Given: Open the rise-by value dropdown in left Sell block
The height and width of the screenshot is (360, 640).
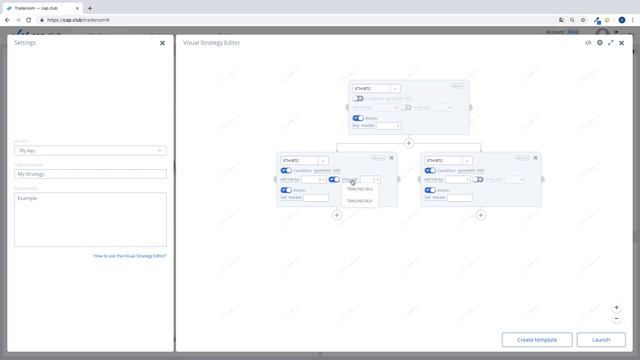Looking at the screenshot, I should pos(314,179).
